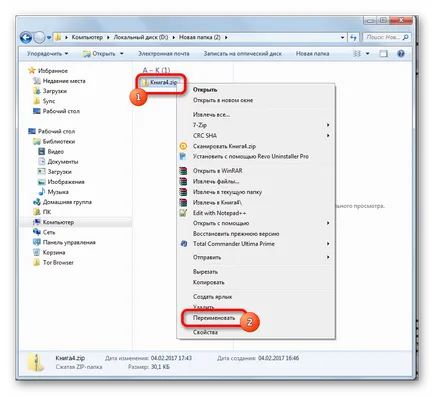Click the Открыть toolbar button
This screenshot has height=396, width=434.
pyautogui.click(x=100, y=54)
